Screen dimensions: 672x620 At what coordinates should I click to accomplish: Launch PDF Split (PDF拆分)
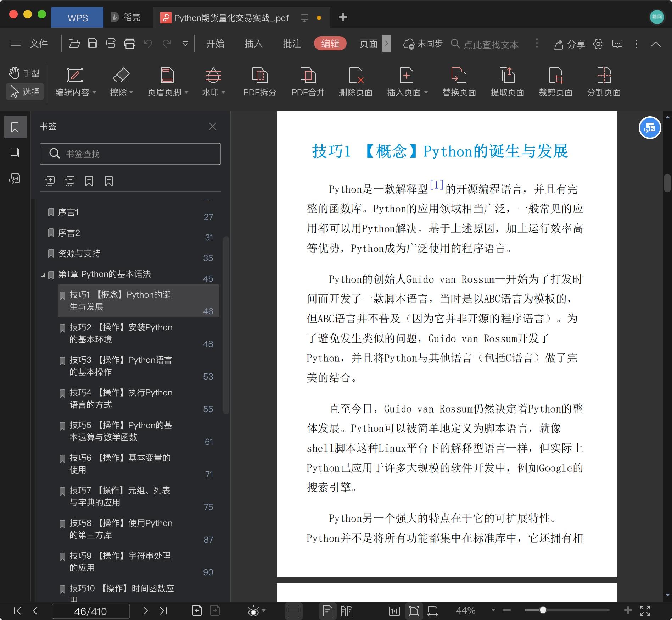click(259, 82)
